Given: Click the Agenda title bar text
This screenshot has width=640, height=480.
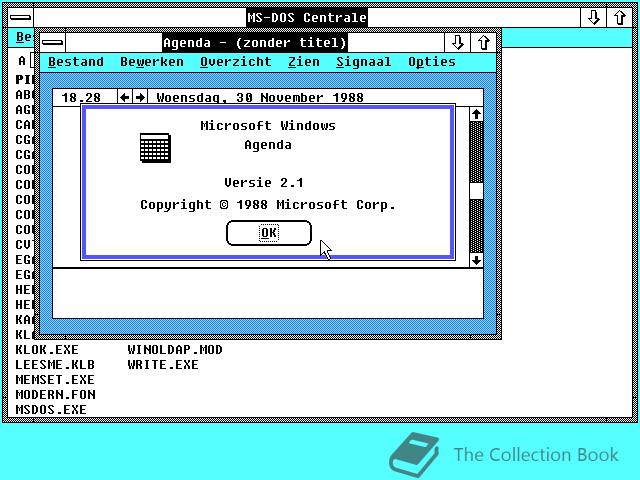Looking at the screenshot, I should (x=255, y=42).
